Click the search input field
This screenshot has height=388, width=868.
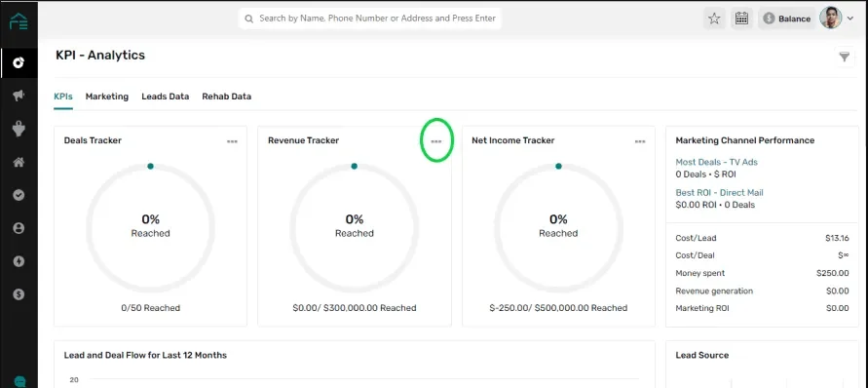[x=370, y=19]
